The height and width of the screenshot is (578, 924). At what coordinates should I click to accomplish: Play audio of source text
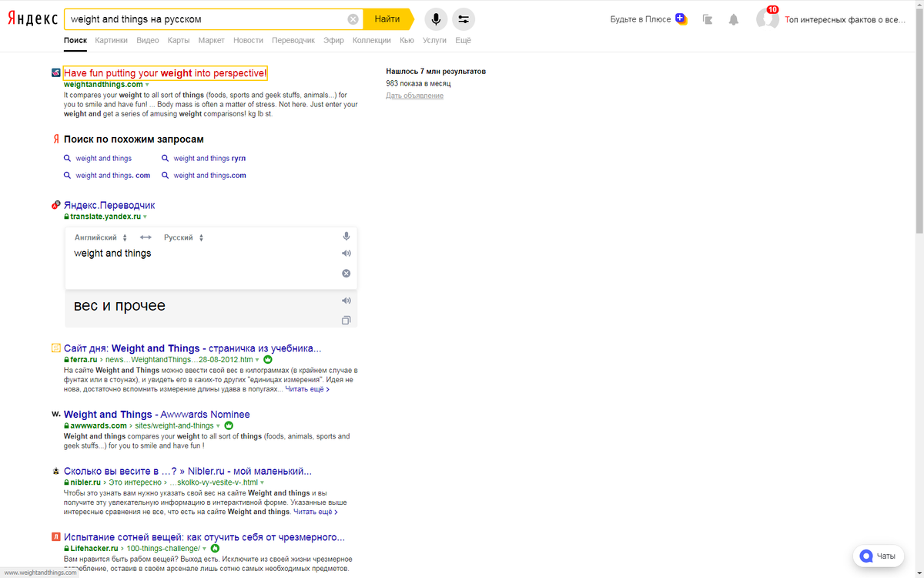[x=346, y=254]
